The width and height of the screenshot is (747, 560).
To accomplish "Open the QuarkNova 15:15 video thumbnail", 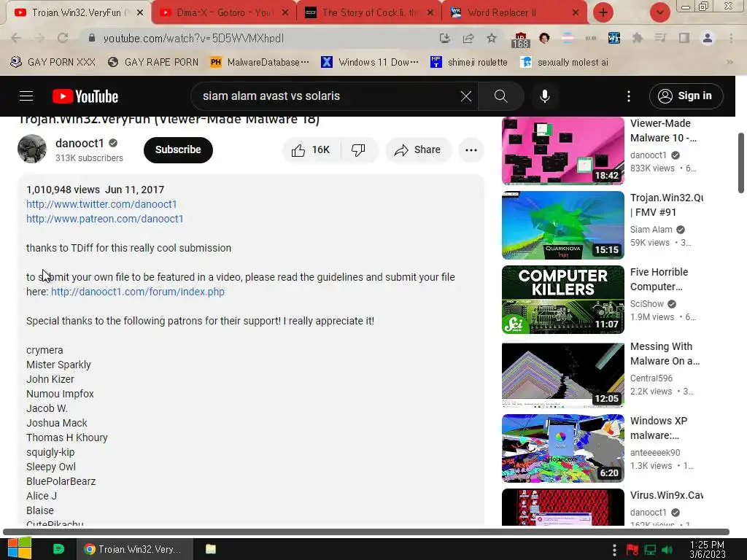I will tap(562, 225).
